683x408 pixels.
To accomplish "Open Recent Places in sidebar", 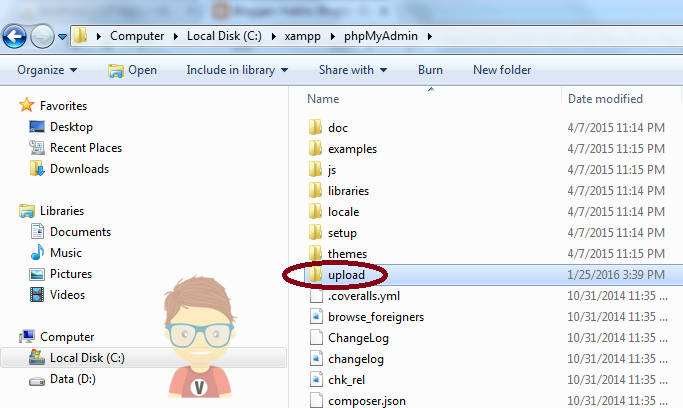I will pos(75,148).
